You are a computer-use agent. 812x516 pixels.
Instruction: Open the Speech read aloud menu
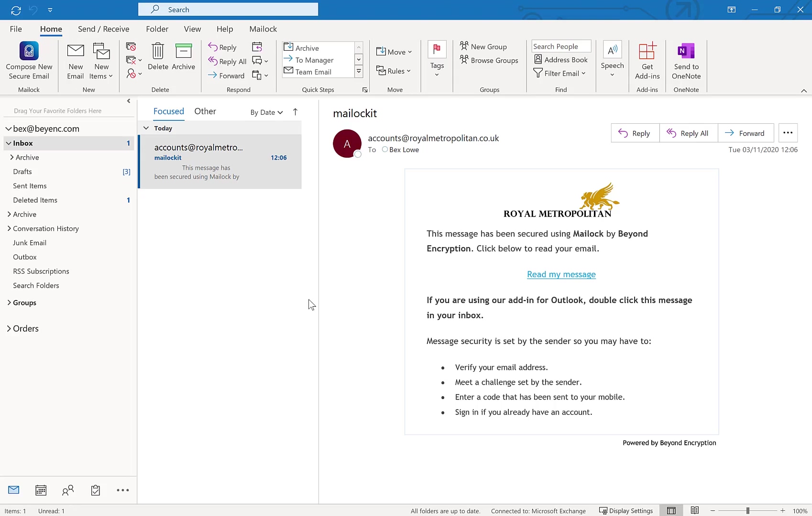[612, 59]
